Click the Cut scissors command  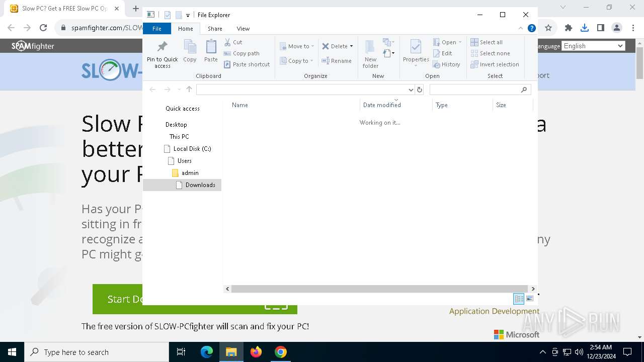pos(233,42)
